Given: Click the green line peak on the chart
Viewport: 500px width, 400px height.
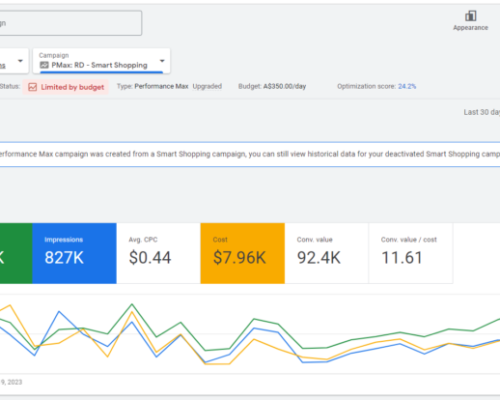Looking at the screenshot, I should pos(132,304).
